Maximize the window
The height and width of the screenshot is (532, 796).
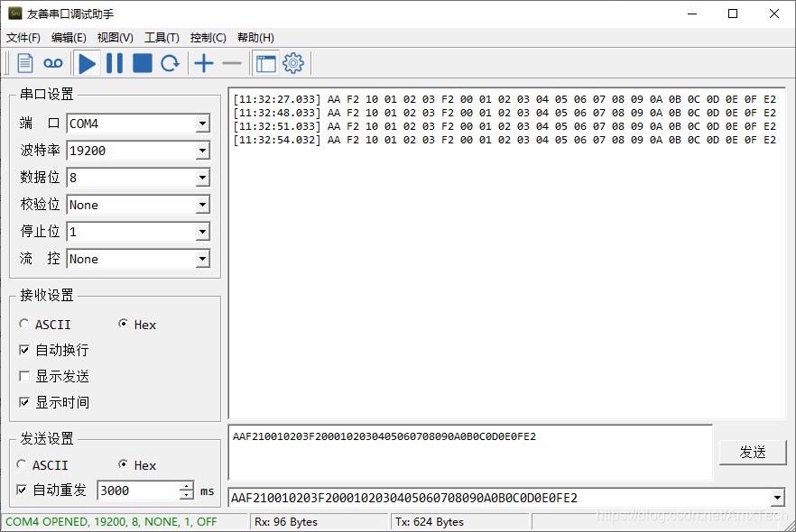point(733,14)
